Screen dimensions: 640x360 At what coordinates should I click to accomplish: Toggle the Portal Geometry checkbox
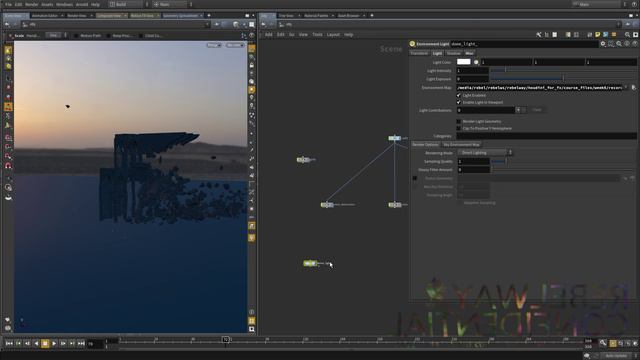[415, 178]
